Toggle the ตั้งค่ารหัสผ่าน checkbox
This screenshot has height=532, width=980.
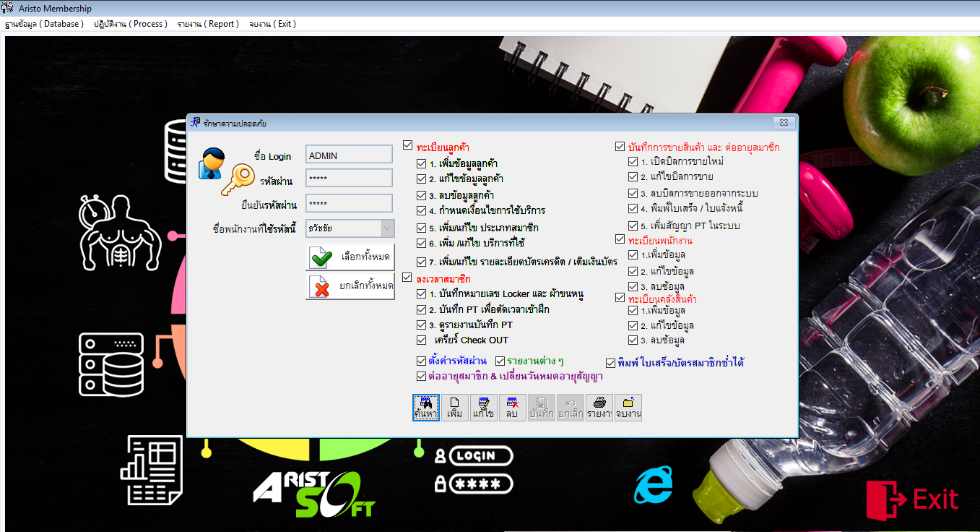coord(422,360)
